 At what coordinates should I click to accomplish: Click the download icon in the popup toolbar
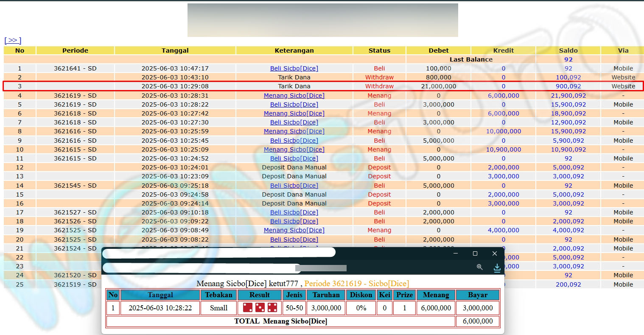(x=497, y=267)
